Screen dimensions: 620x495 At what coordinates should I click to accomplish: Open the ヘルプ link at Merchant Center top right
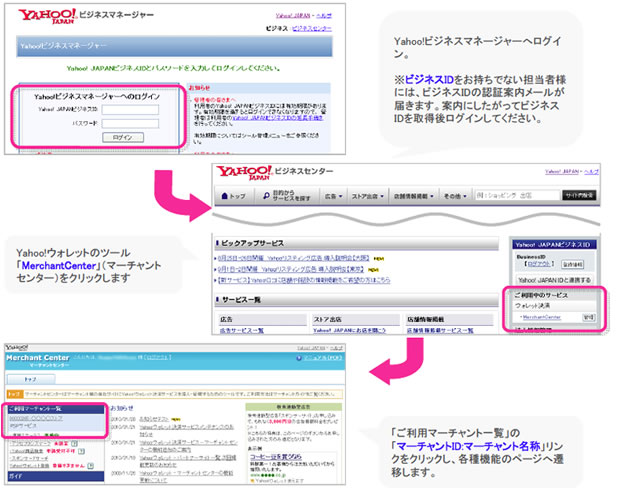(336, 348)
